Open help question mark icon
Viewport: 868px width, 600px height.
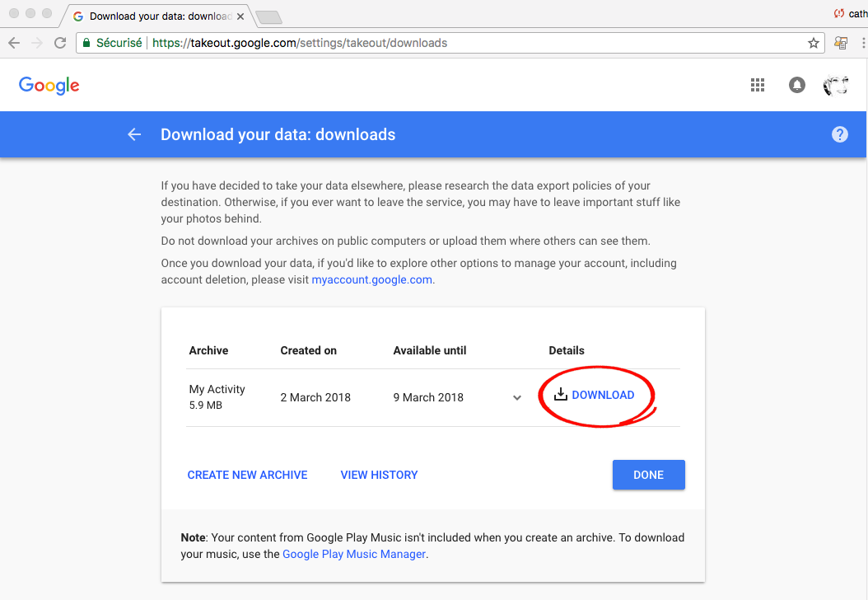click(839, 134)
